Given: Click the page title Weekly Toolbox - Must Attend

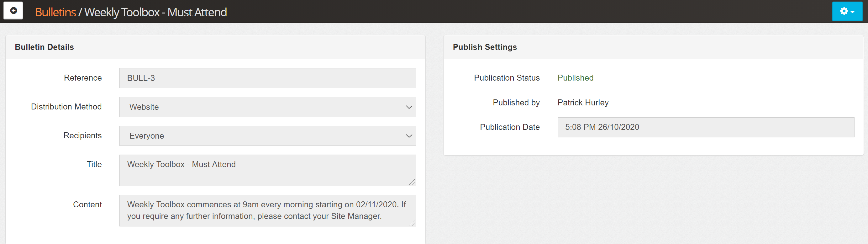Looking at the screenshot, I should (x=155, y=12).
